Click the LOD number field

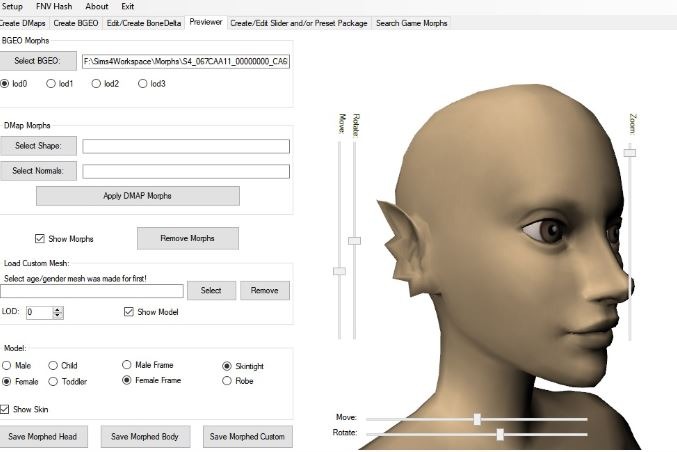pyautogui.click(x=39, y=313)
